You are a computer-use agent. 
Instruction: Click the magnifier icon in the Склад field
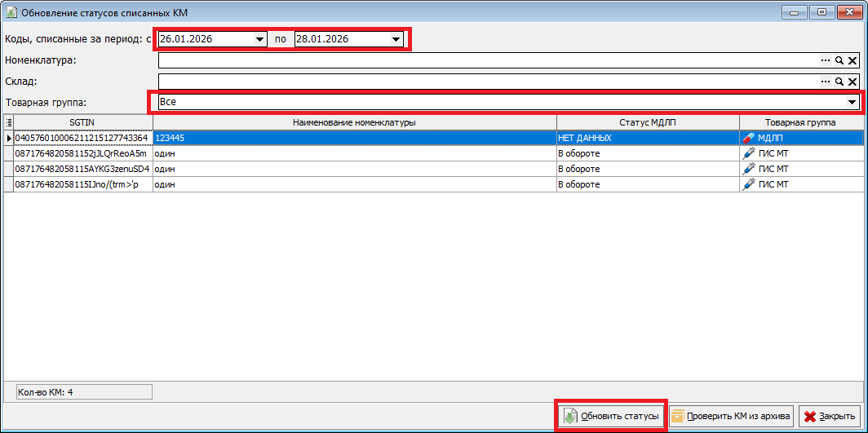point(839,82)
